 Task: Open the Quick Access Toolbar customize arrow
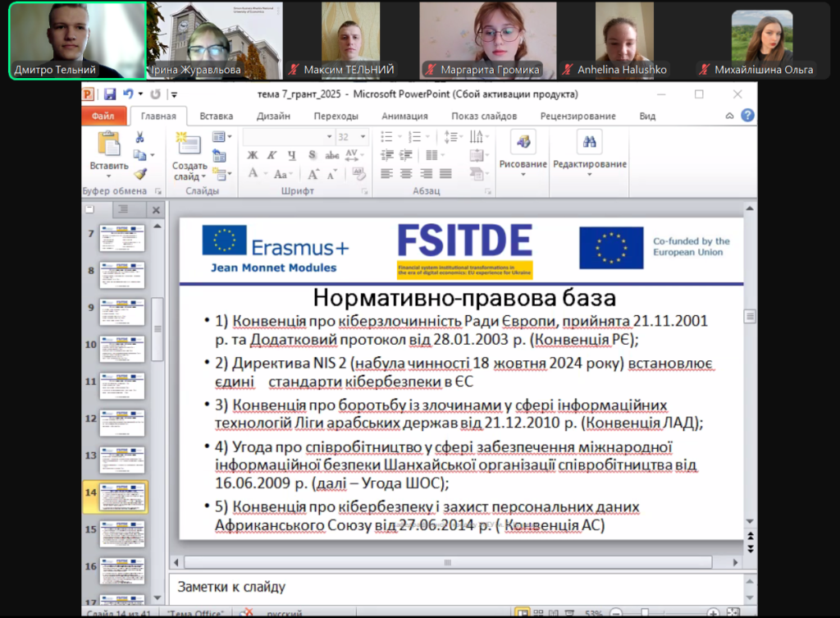click(174, 95)
